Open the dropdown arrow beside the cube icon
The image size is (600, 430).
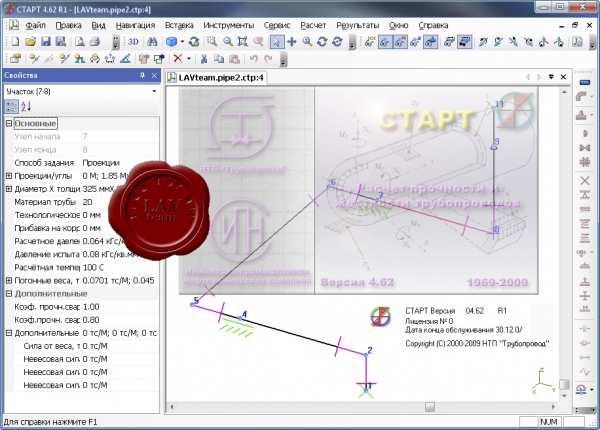tap(182, 41)
